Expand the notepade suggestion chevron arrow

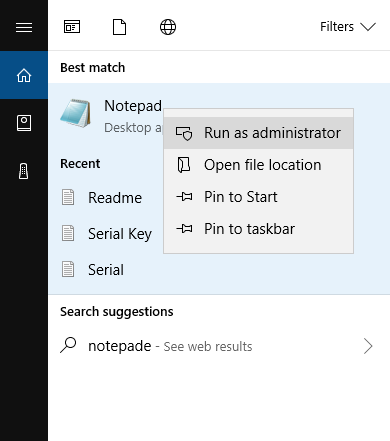click(368, 346)
